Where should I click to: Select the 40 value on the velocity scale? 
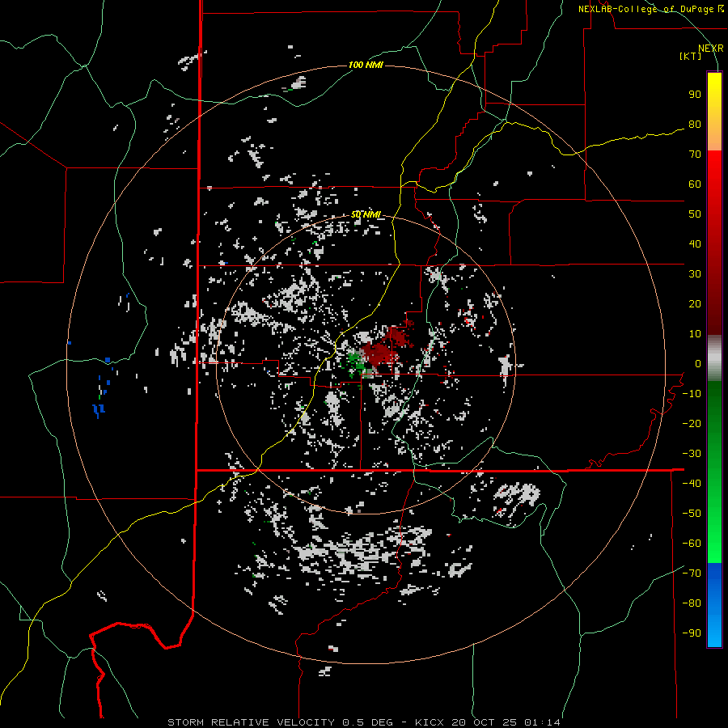695,244
